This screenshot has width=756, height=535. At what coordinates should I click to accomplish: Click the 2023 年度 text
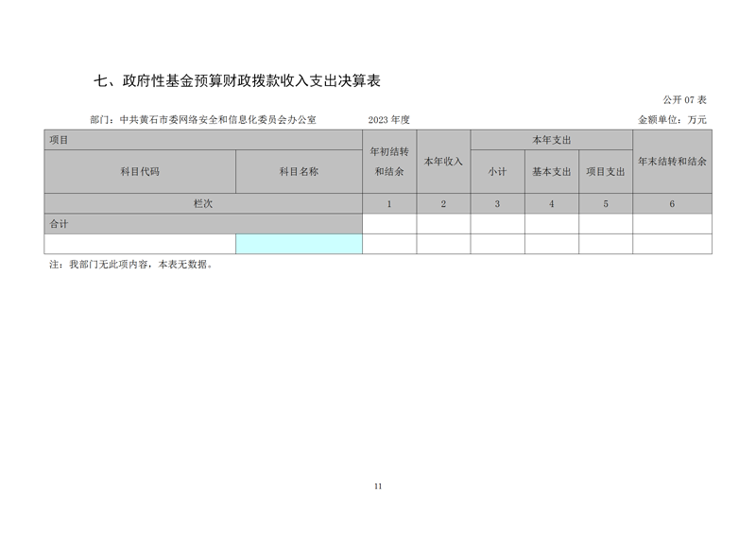click(x=388, y=120)
